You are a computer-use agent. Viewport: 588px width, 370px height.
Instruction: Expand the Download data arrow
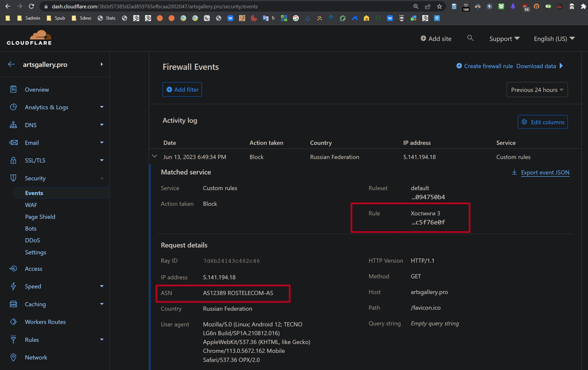coord(561,66)
